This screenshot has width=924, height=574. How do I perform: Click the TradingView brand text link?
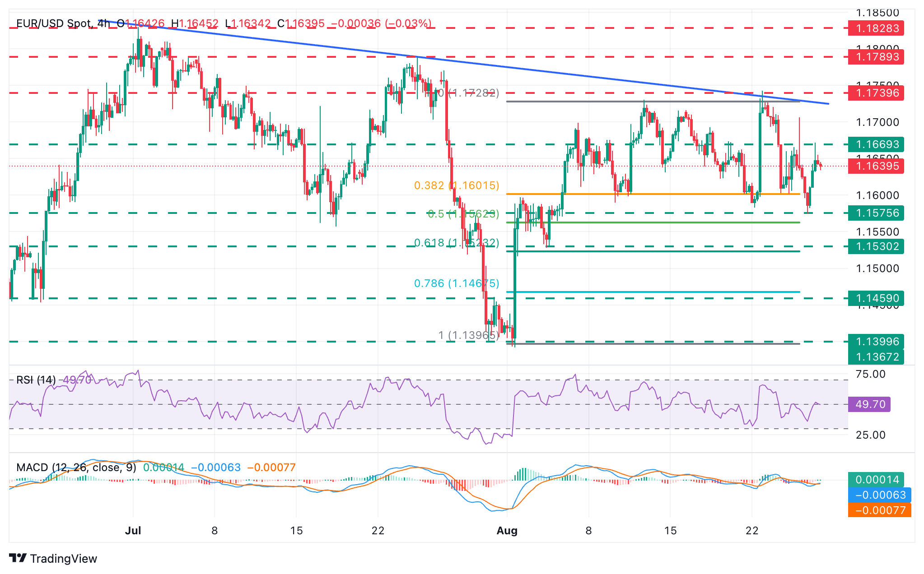click(63, 559)
